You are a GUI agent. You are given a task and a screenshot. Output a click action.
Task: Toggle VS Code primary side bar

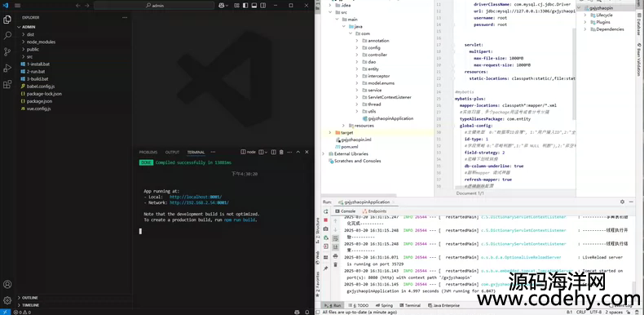245,6
